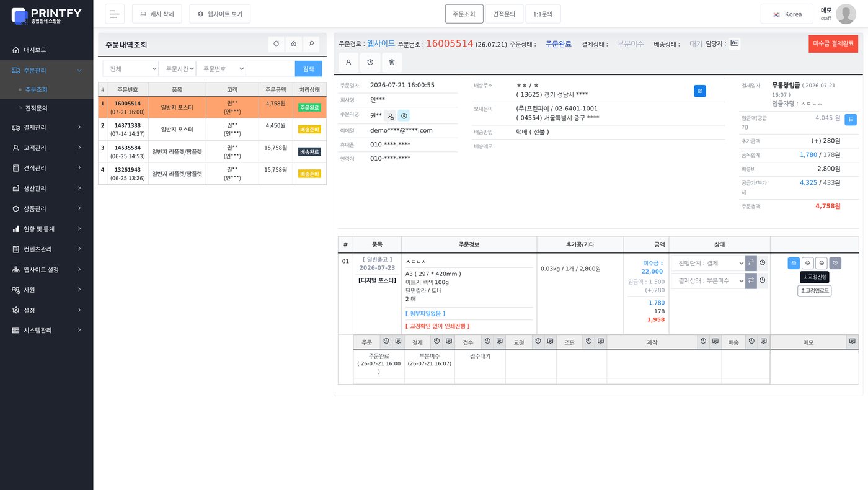Open the 전체 filter dropdown
The width and height of the screenshot is (868, 490).
(x=130, y=69)
